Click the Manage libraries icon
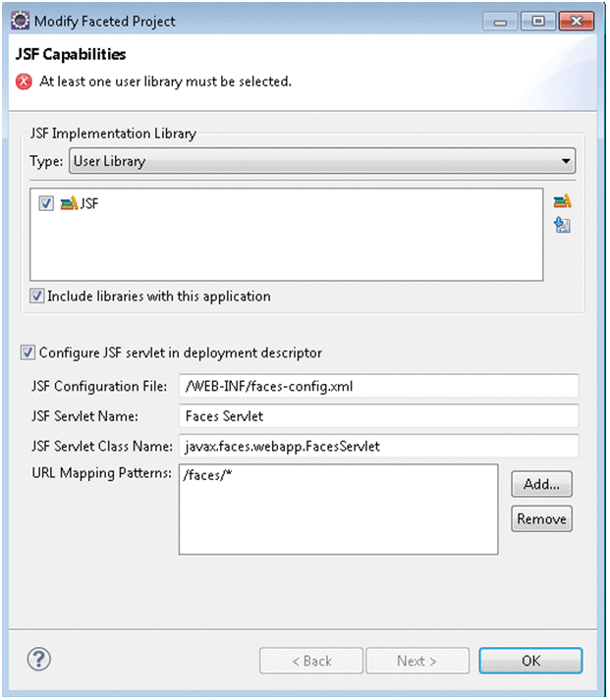Viewport: 610px width, 700px height. pyautogui.click(x=562, y=202)
